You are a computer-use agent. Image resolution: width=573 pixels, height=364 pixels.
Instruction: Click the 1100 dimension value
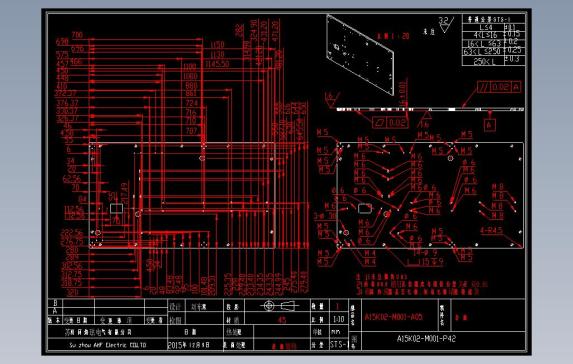point(190,67)
